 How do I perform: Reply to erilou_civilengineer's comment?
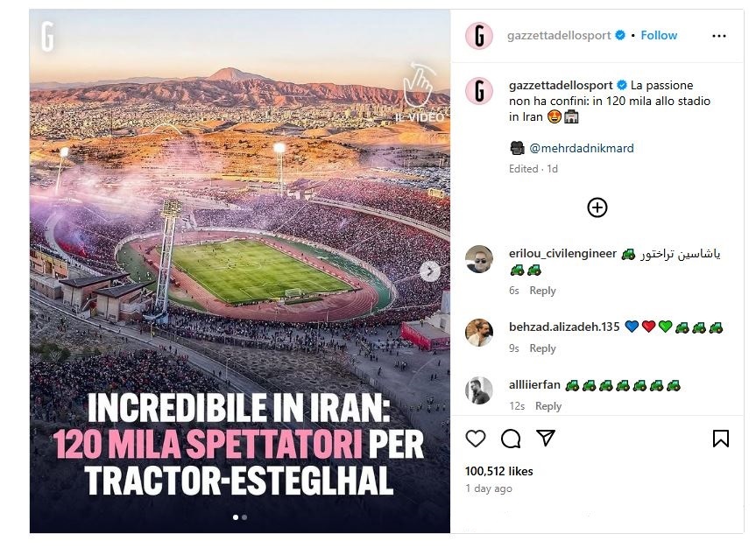(x=542, y=291)
